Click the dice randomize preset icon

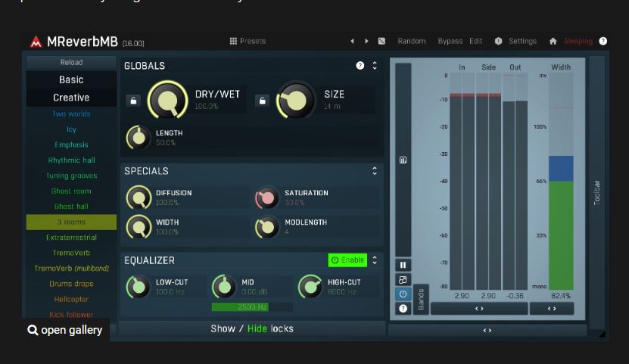(x=381, y=41)
